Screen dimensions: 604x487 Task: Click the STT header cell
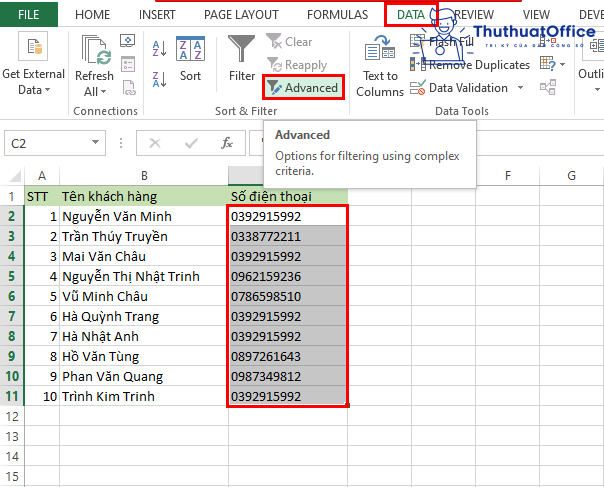point(42,196)
